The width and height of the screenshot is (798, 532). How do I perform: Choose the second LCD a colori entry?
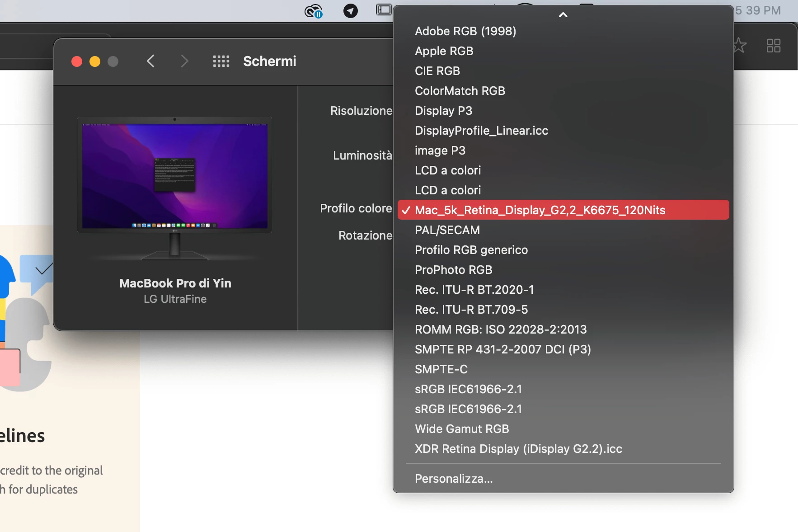pyautogui.click(x=563, y=190)
